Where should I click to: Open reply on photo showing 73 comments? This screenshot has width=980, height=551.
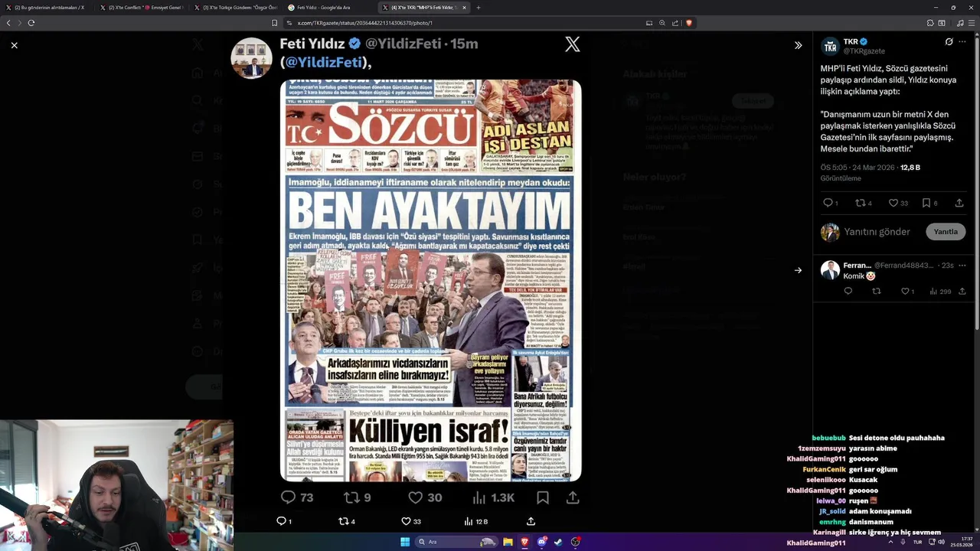[x=297, y=497]
